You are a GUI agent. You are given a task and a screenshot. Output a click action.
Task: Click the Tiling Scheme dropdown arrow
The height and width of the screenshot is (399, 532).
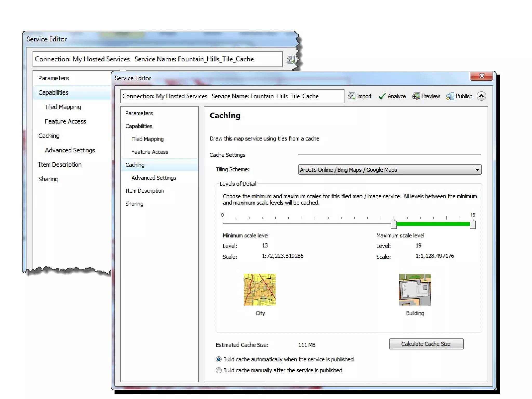[477, 170]
